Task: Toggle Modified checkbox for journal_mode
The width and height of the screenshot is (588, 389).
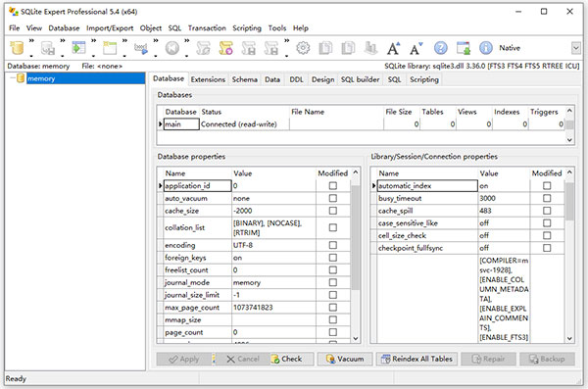Action: pyautogui.click(x=332, y=282)
